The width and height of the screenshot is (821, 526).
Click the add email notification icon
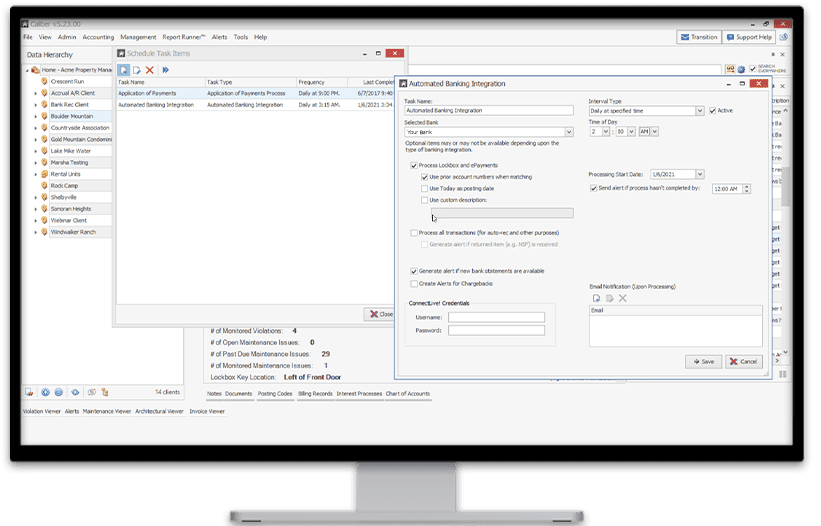pyautogui.click(x=596, y=297)
